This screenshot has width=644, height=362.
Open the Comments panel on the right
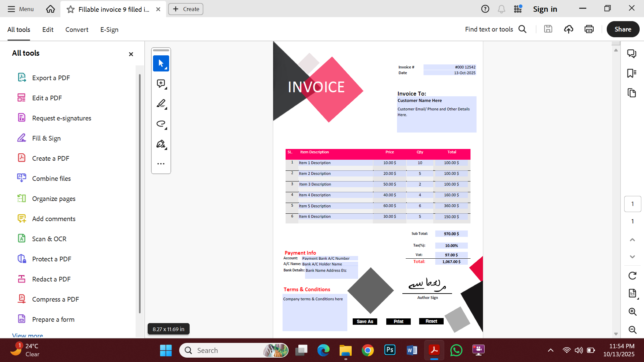pyautogui.click(x=632, y=54)
